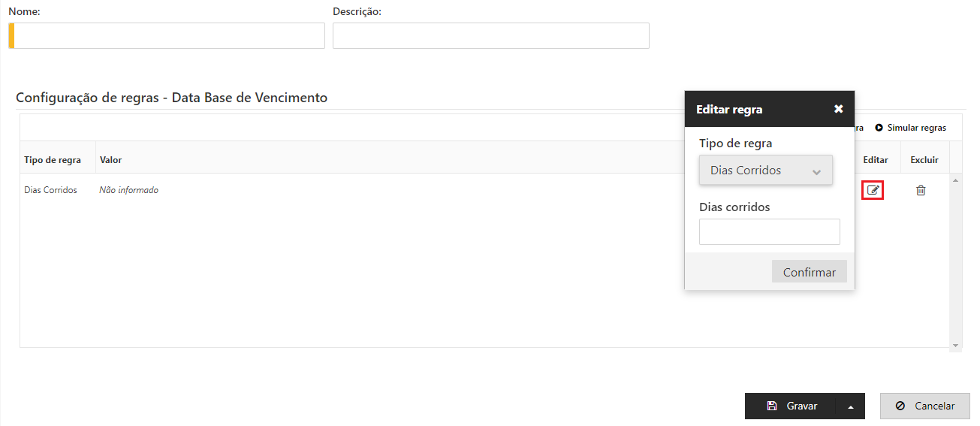980x426 pixels.
Task: Click the pencil edit icon in the rule row
Action: click(x=873, y=190)
